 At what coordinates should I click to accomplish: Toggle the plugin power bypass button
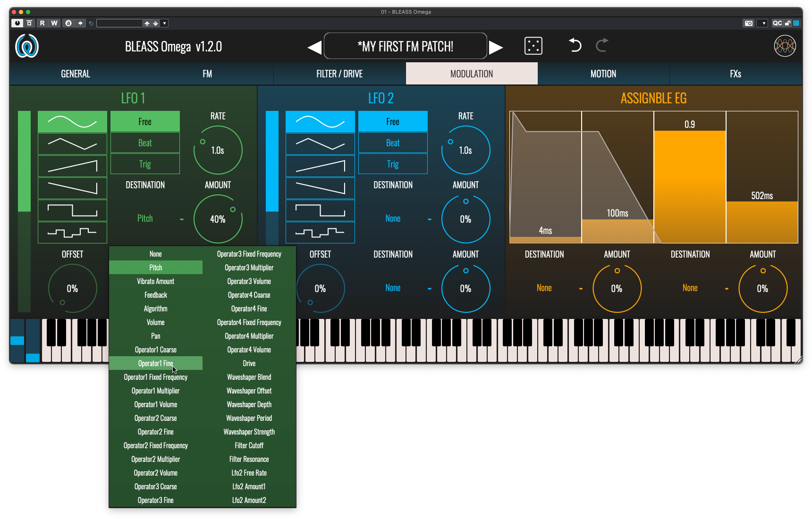[x=17, y=23]
